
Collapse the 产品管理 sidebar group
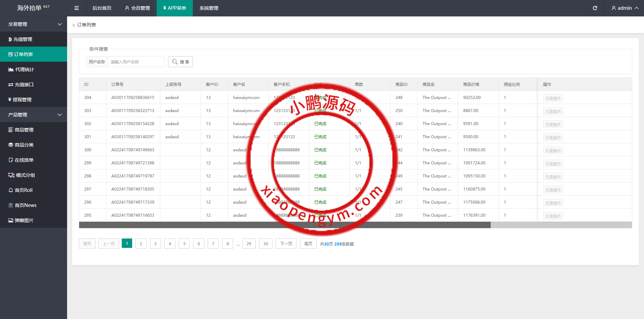pos(60,115)
